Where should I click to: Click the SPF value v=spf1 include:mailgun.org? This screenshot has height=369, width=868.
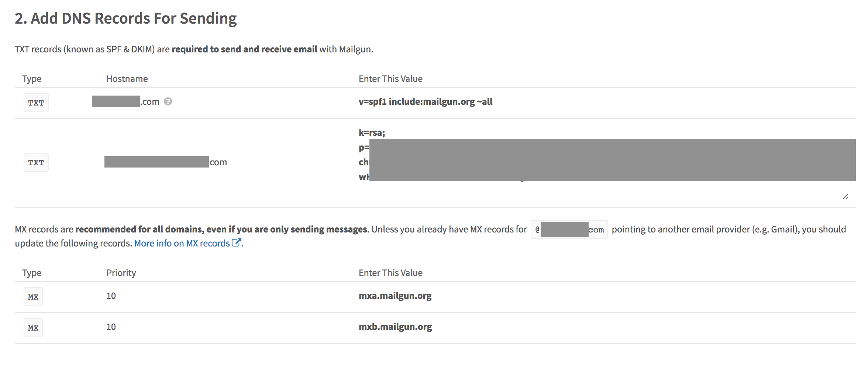point(426,102)
